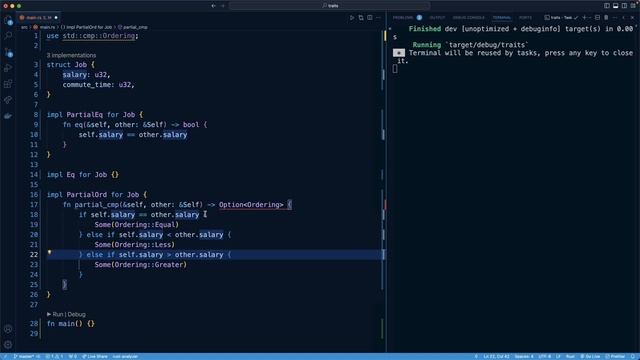
Task: Click std::cmp::Ordering on line 1
Action: [99, 36]
